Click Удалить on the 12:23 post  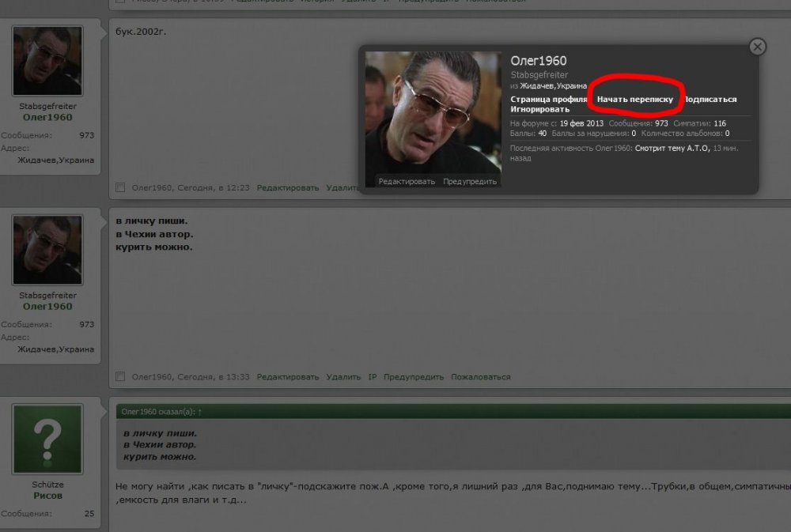click(x=343, y=187)
